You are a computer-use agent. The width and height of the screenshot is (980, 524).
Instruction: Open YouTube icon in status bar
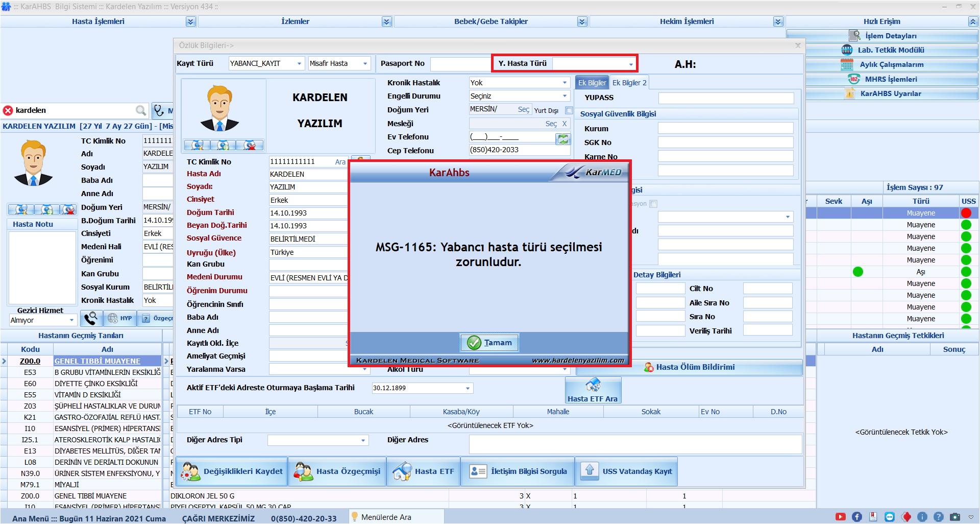(x=840, y=517)
